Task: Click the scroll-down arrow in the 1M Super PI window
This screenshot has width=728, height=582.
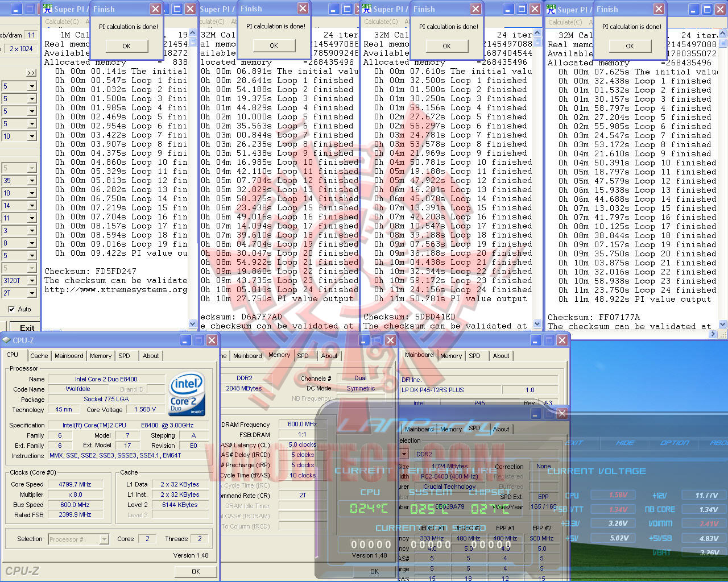Action: point(192,323)
